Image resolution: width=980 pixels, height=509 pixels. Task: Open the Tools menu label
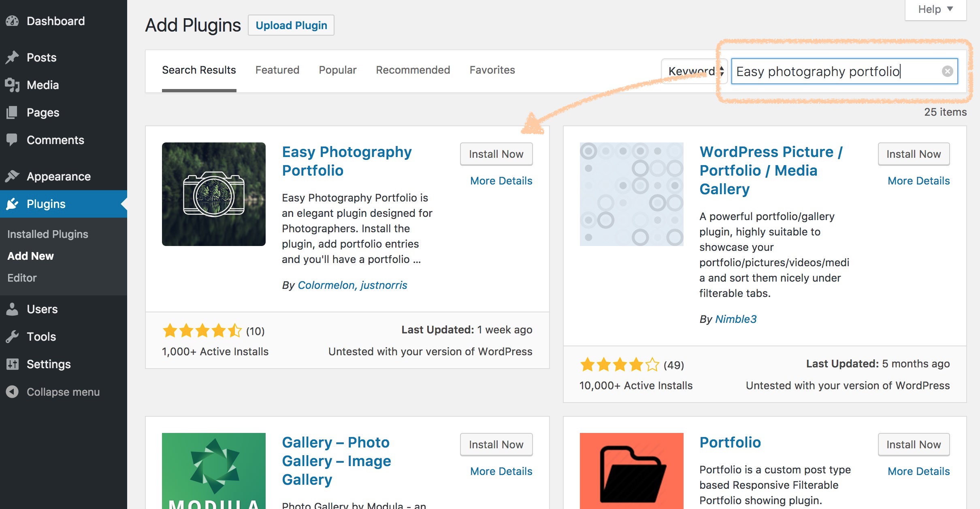click(41, 337)
